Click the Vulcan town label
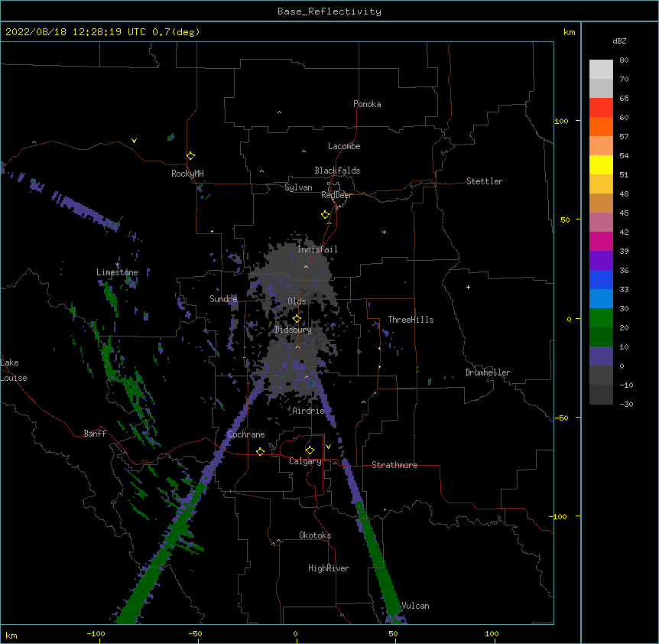Screen dimensions: 659x644 (415, 606)
